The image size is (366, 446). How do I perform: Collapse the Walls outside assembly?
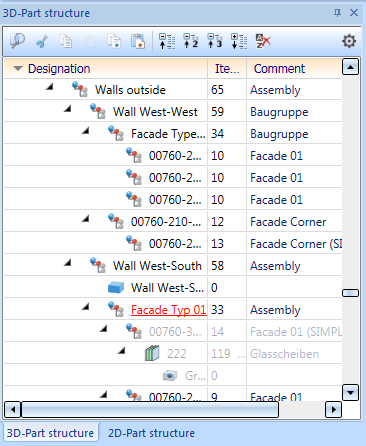tap(50, 87)
